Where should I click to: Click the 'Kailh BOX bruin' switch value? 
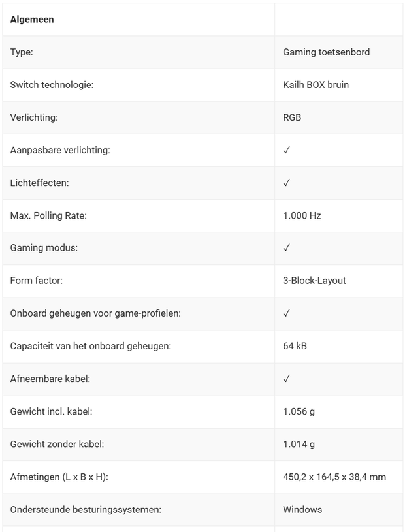tap(316, 85)
